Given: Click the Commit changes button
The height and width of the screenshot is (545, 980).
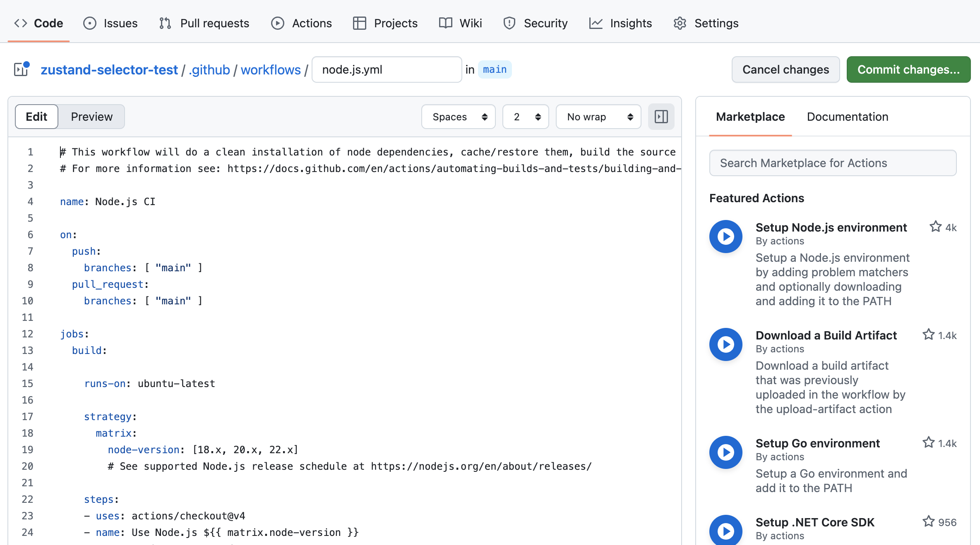Looking at the screenshot, I should click(x=908, y=69).
